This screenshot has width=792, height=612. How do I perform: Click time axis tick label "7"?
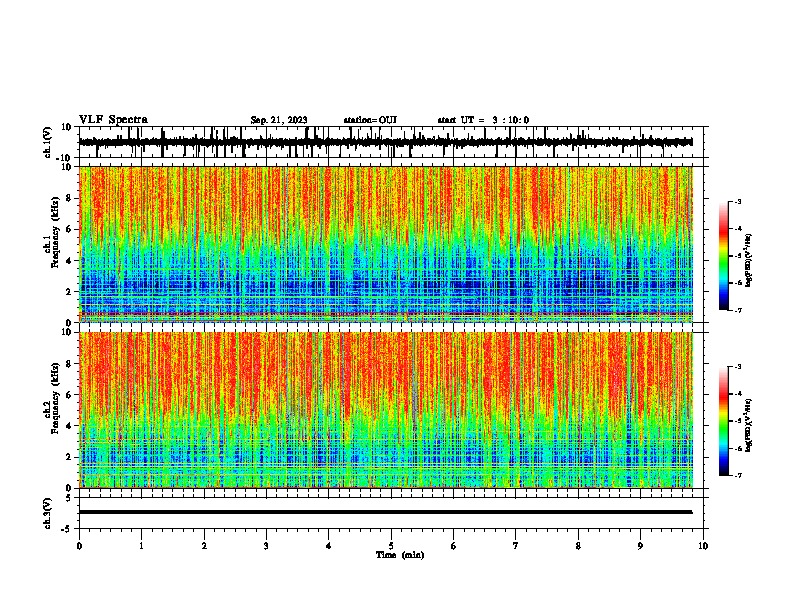click(516, 546)
